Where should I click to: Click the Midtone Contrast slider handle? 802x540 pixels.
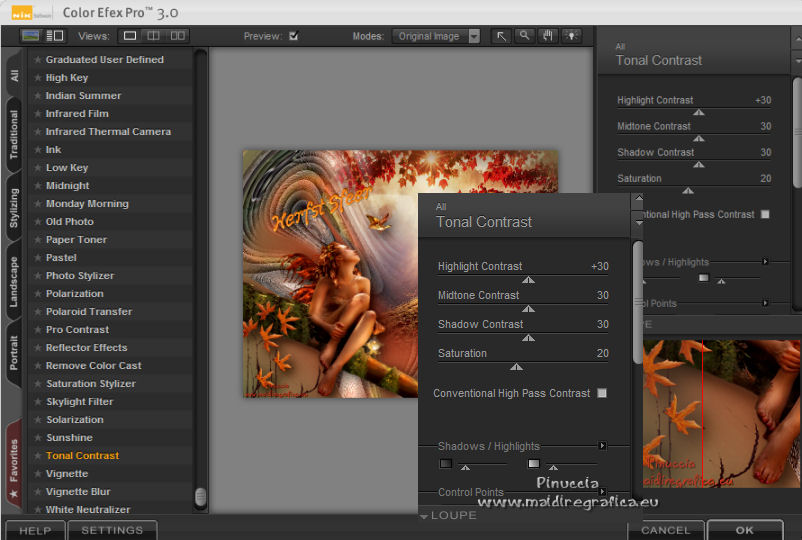coord(528,310)
